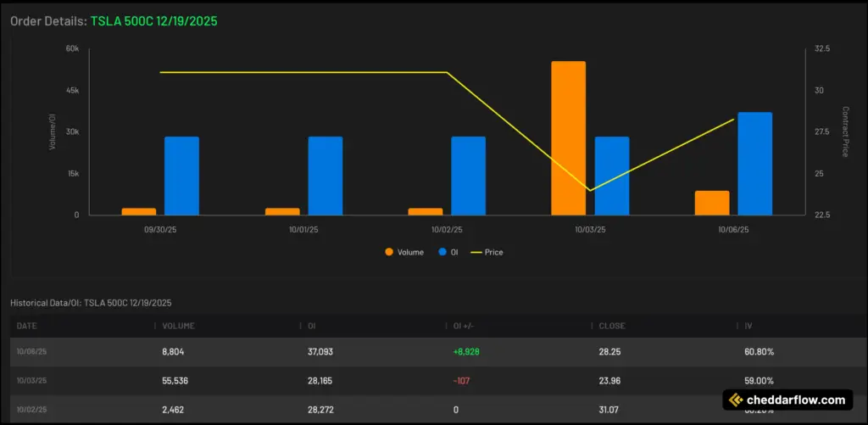Click the Contract Price axis title
This screenshot has width=868, height=425.
[845, 131]
